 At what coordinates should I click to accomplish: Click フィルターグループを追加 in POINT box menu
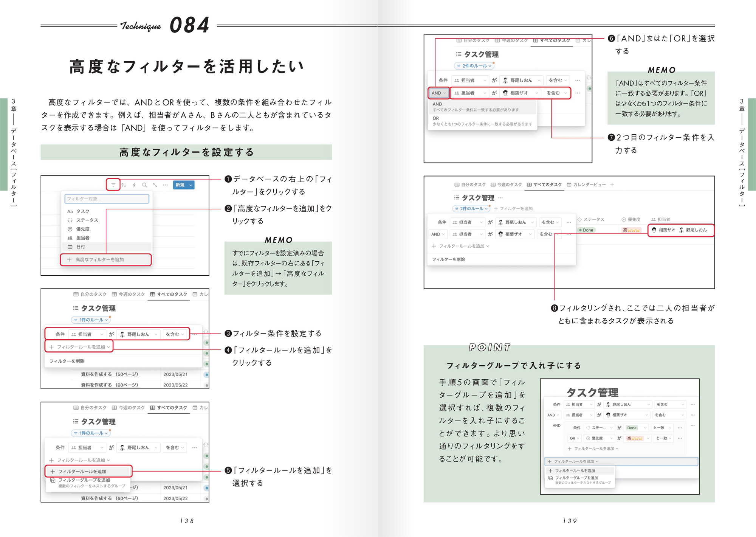coord(580,480)
